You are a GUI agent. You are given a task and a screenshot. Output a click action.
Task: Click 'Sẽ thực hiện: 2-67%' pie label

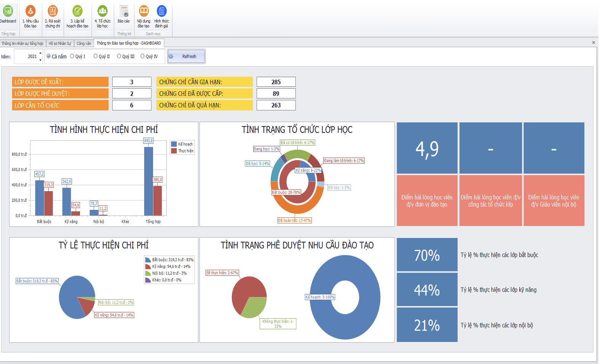[x=222, y=273]
